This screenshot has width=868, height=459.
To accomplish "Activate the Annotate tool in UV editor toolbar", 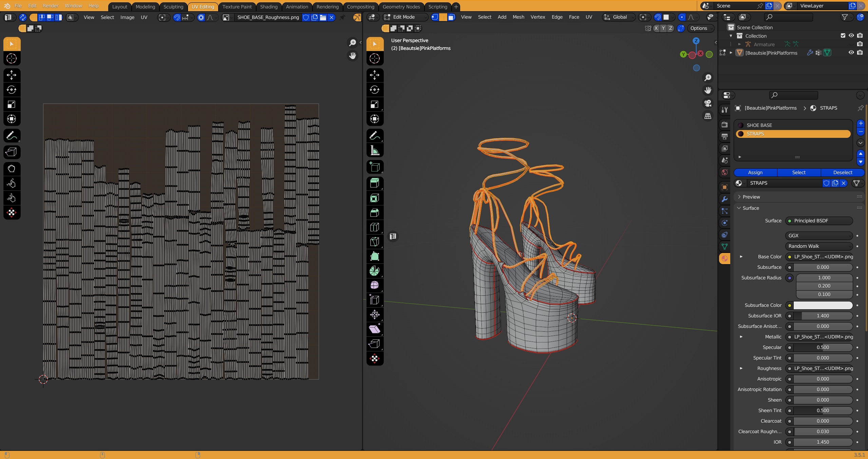I will click(12, 136).
